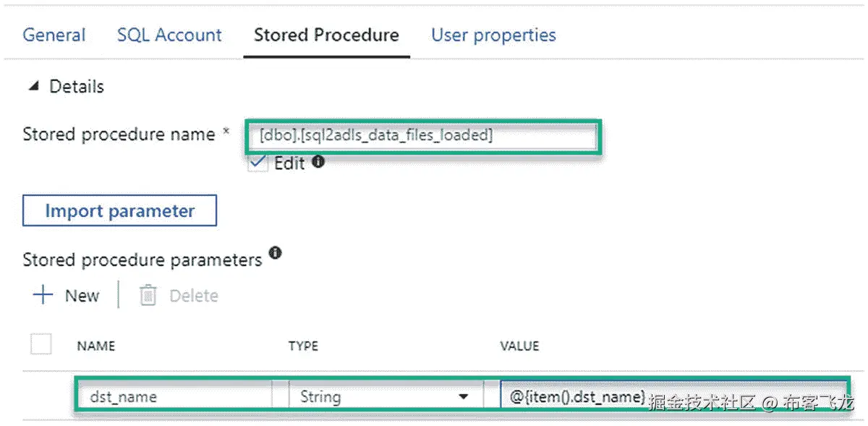Click the Delete trash icon
Viewport: 868px width, 426px height.
pyautogui.click(x=148, y=295)
